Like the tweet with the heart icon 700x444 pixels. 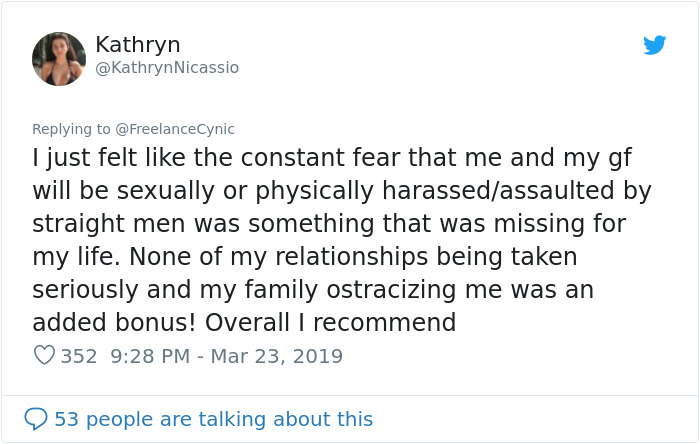[x=44, y=356]
